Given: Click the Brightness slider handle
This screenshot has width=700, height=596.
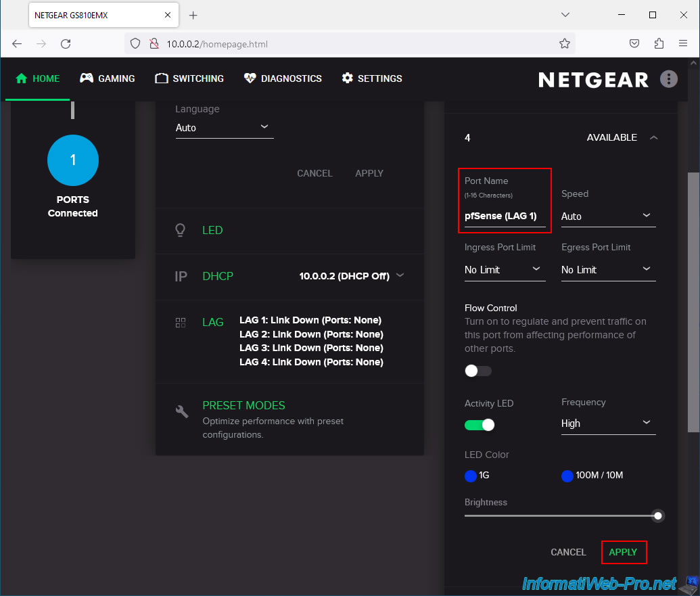Looking at the screenshot, I should pyautogui.click(x=657, y=516).
